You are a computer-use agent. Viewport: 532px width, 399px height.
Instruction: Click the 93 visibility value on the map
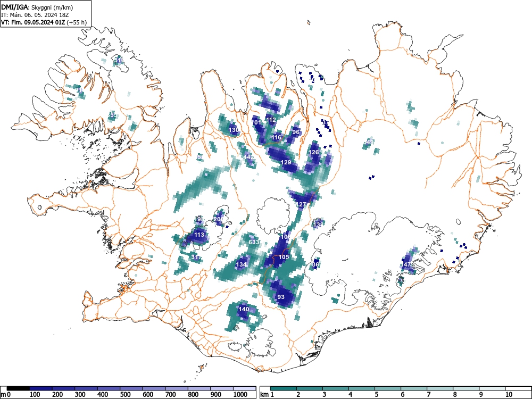point(281,297)
